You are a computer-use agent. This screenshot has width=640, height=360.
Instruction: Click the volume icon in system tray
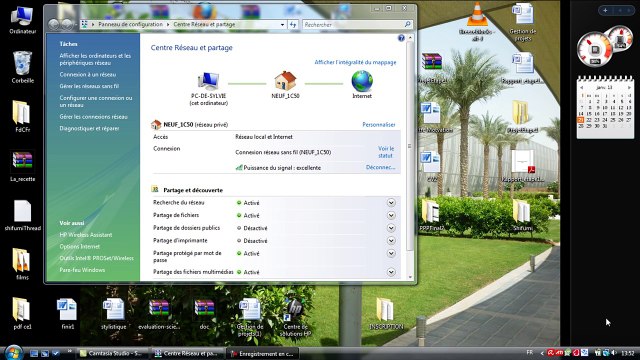click(x=613, y=353)
